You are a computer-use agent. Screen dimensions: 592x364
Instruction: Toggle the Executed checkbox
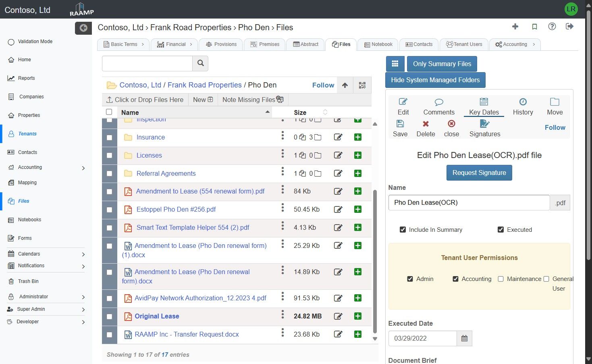501,230
